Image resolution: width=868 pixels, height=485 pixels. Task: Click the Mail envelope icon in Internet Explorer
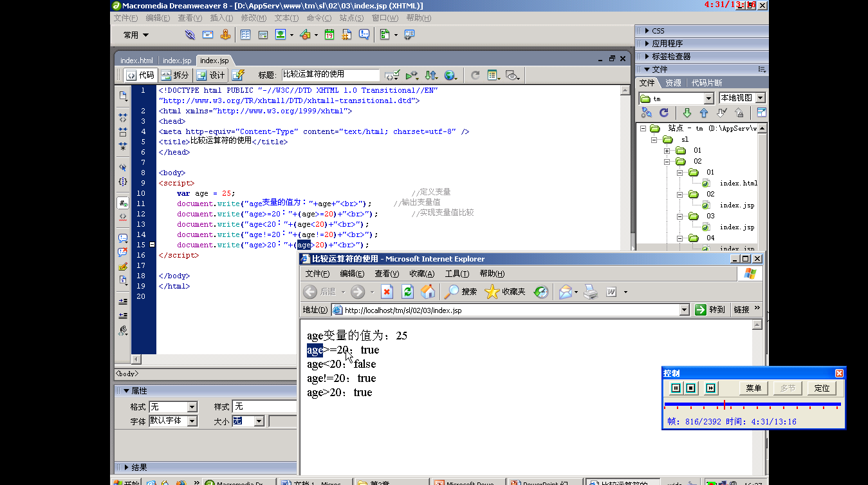[566, 292]
